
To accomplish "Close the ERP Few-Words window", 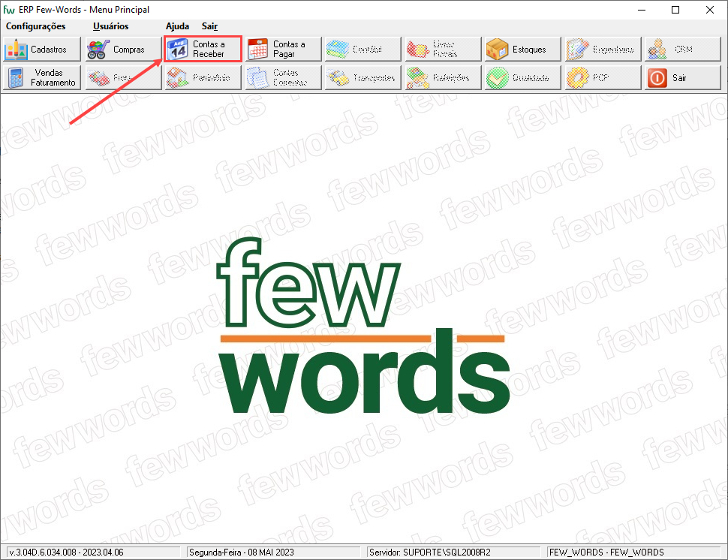I will 710,10.
